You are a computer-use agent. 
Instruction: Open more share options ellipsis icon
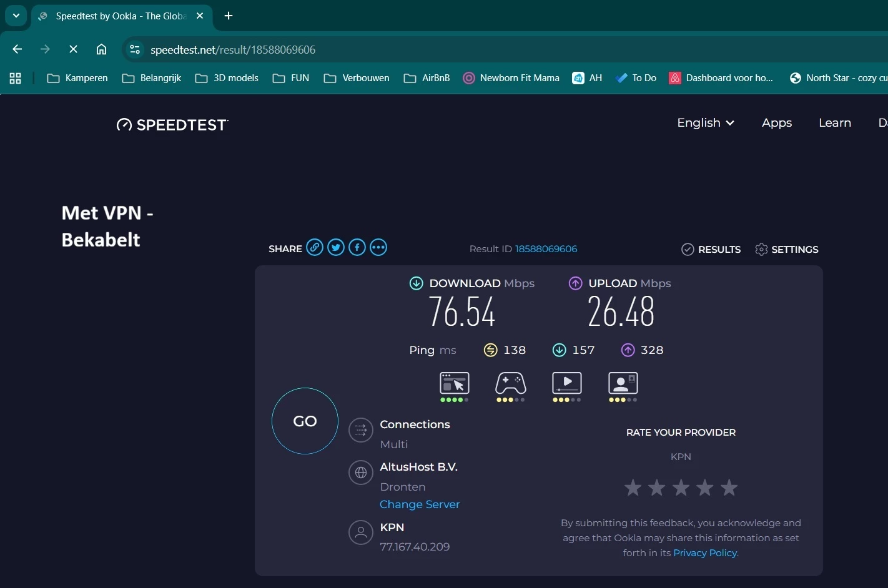coord(378,248)
